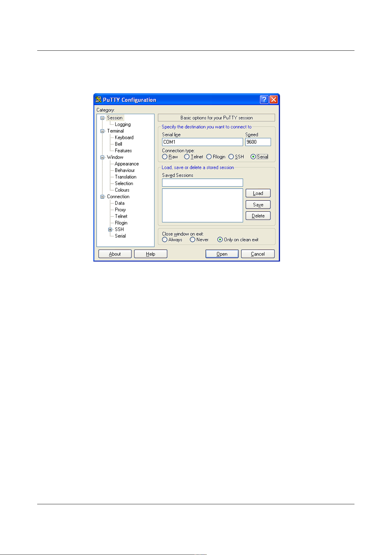
Task: Select the Telnet connection type
Action: coord(194,157)
